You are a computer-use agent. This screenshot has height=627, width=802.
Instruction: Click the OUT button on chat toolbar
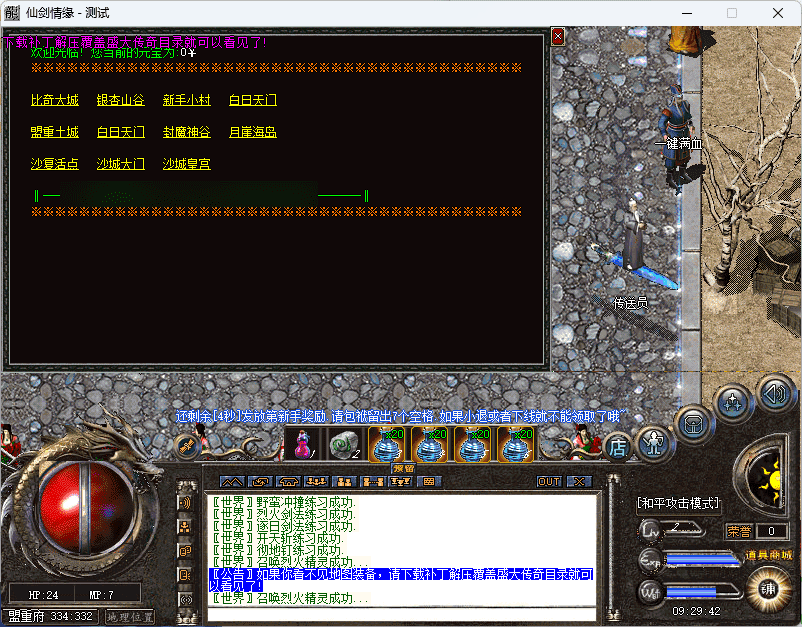549,482
